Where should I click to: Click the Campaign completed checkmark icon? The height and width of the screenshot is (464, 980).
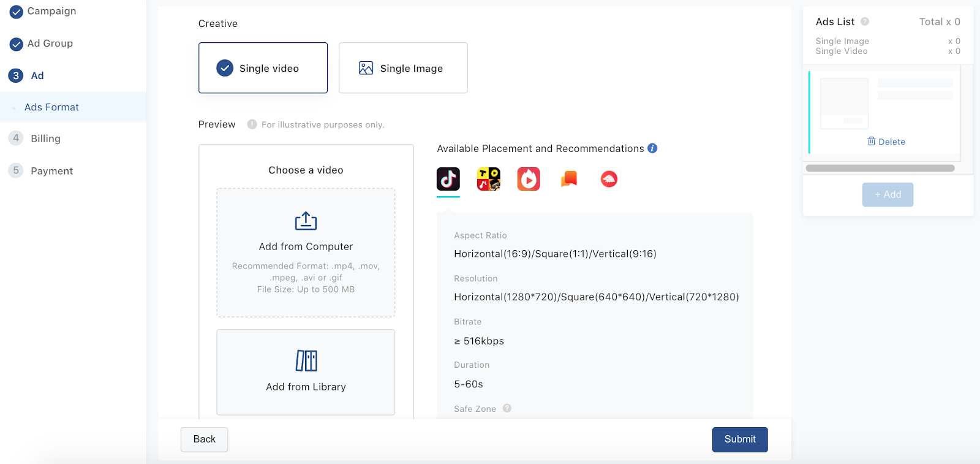(17, 12)
